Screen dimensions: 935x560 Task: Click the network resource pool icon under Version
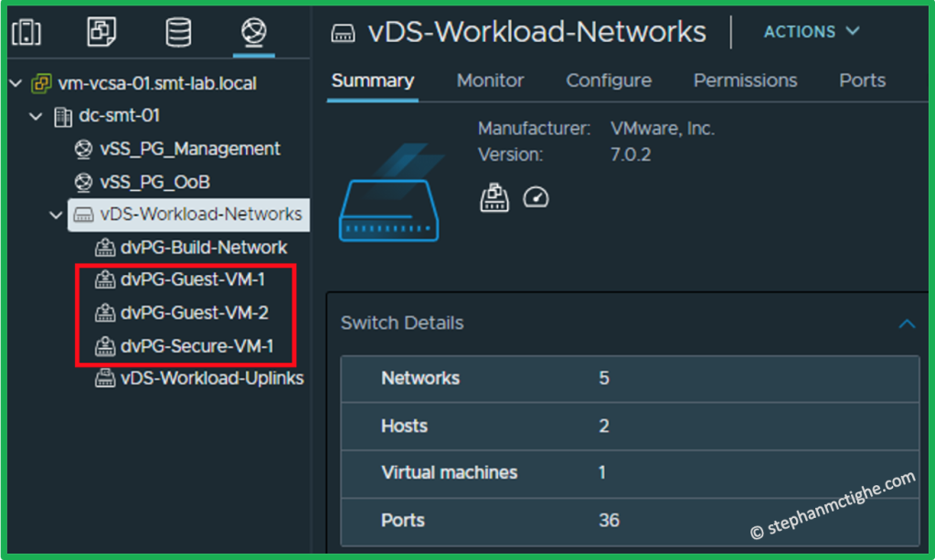point(494,197)
